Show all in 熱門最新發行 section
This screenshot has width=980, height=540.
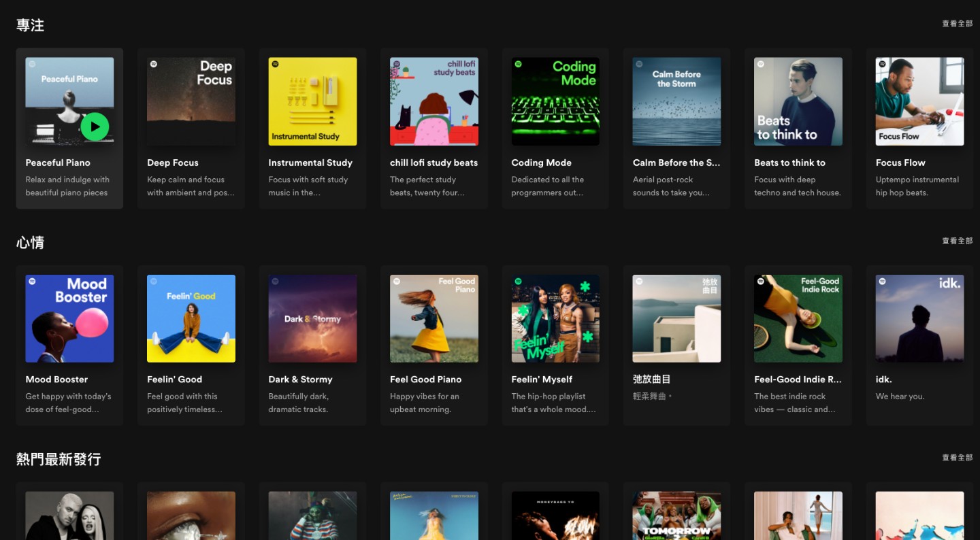pos(957,458)
